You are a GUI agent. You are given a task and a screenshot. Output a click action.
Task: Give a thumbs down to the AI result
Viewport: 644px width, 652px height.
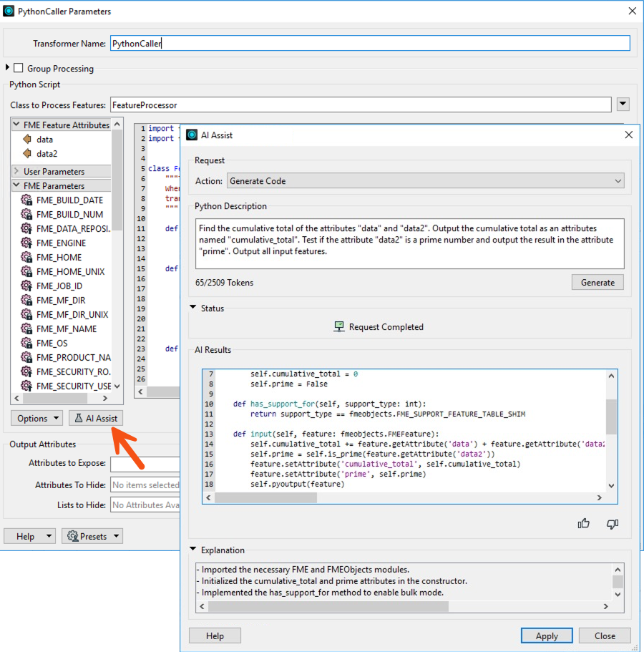click(612, 524)
